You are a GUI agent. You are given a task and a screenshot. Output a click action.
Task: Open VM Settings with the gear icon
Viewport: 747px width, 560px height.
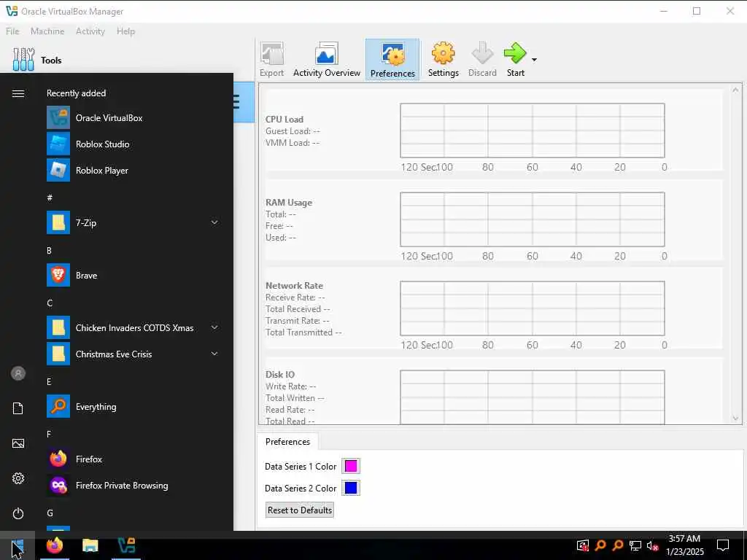[x=443, y=60]
